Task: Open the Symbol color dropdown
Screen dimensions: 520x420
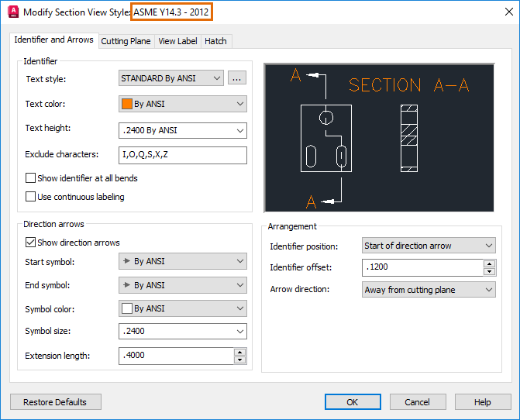Action: pyautogui.click(x=183, y=308)
